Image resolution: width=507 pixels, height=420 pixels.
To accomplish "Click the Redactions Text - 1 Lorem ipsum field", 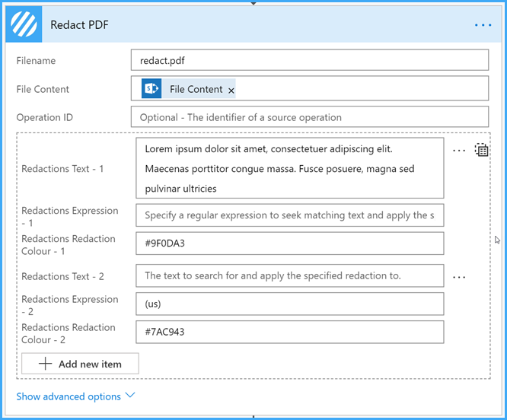I will 290,168.
